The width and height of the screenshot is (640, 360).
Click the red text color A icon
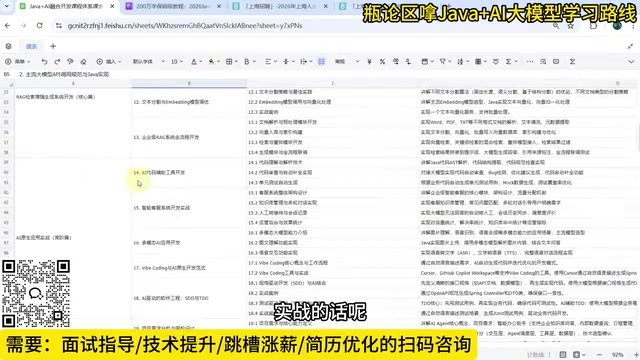pyautogui.click(x=194, y=62)
